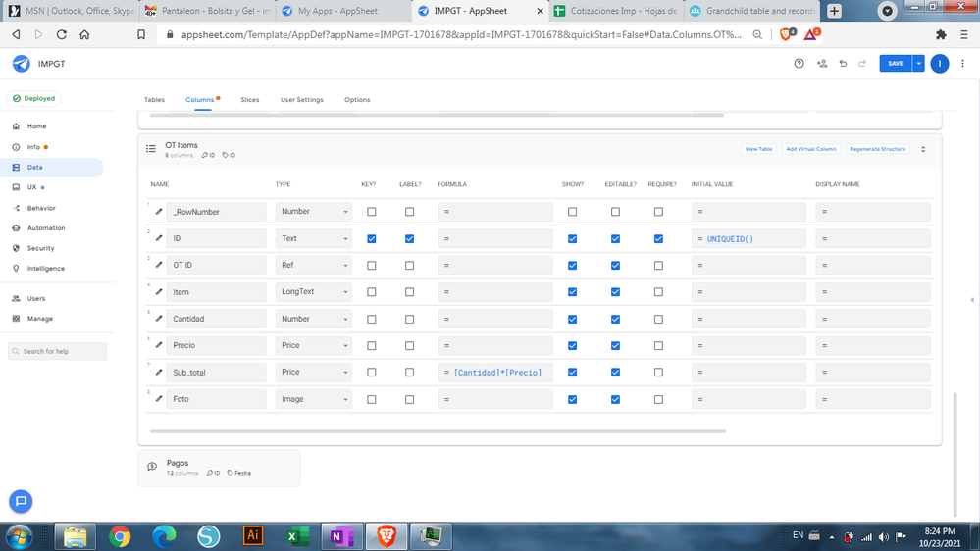
Task: Open the Text type dropdown for ID
Action: [313, 238]
